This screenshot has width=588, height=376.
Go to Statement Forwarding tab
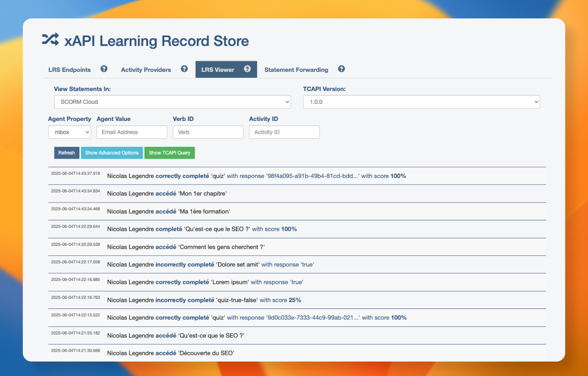click(296, 70)
